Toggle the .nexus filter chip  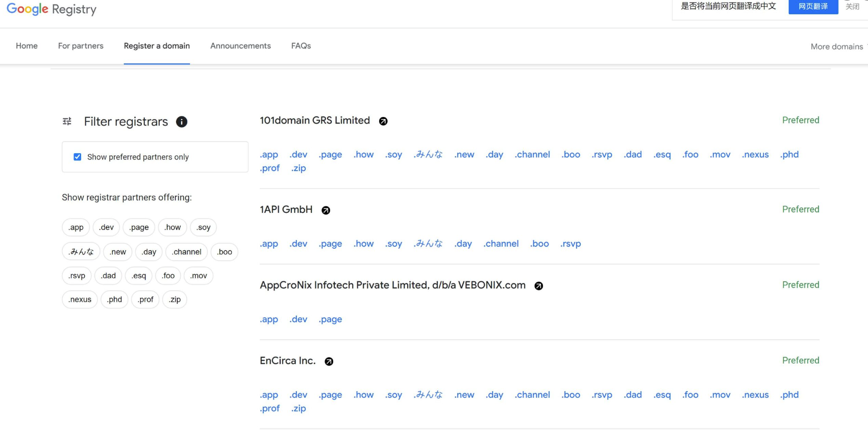point(80,299)
